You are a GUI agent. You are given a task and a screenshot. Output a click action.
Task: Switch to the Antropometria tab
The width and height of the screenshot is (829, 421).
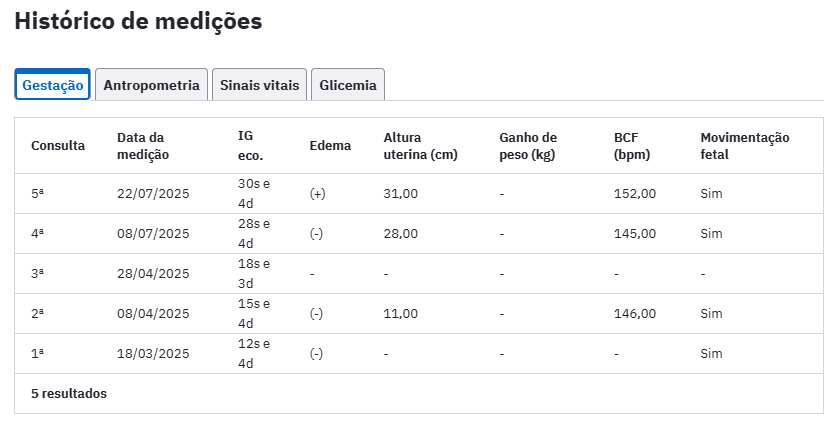pos(151,85)
